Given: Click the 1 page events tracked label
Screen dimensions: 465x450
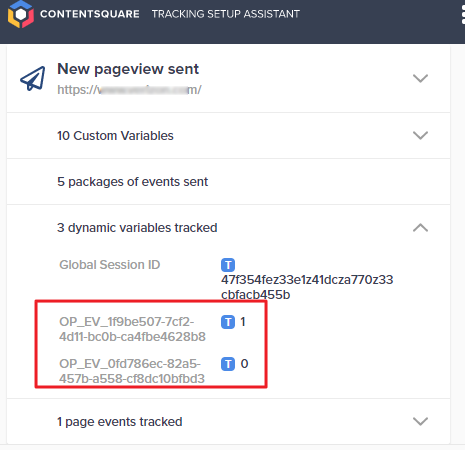Looking at the screenshot, I should point(120,422).
